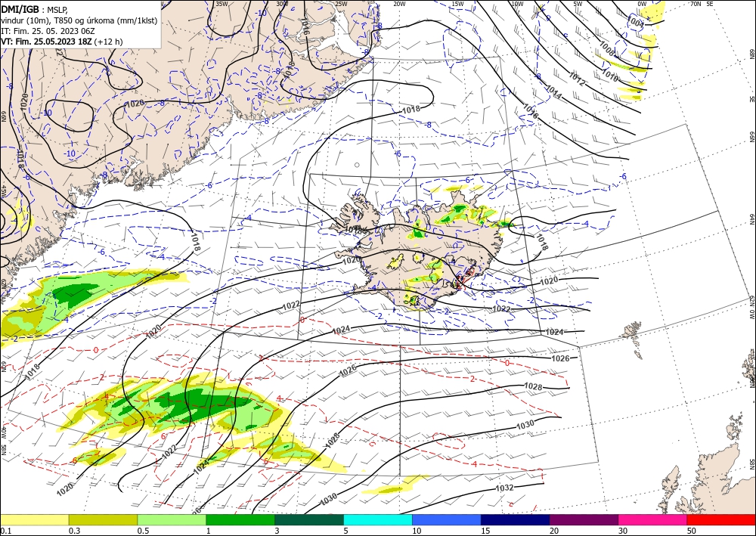Viewport: 756px width, 536px height.
Task: Click the "15W" longitude label
Action: tap(457, 4)
